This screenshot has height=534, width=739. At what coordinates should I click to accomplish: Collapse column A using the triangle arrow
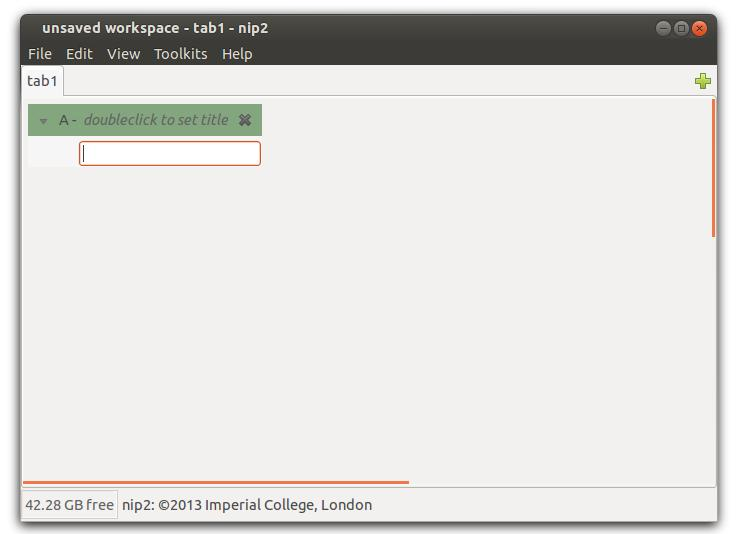pyautogui.click(x=43, y=121)
